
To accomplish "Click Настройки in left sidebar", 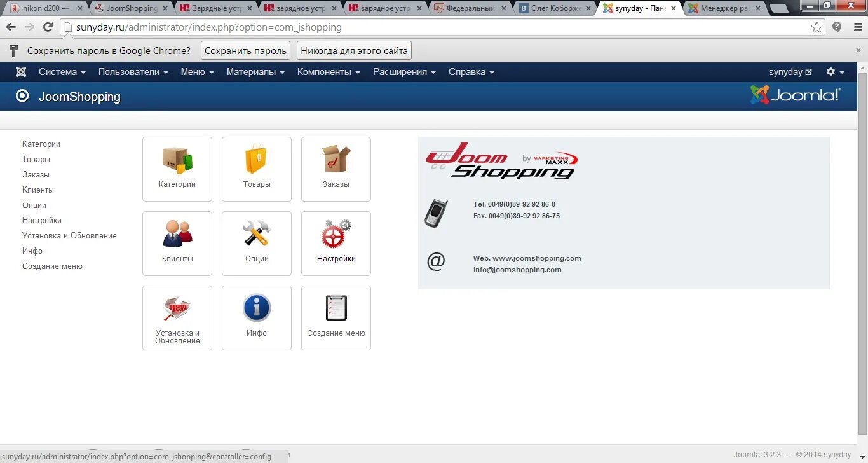I will [x=42, y=221].
